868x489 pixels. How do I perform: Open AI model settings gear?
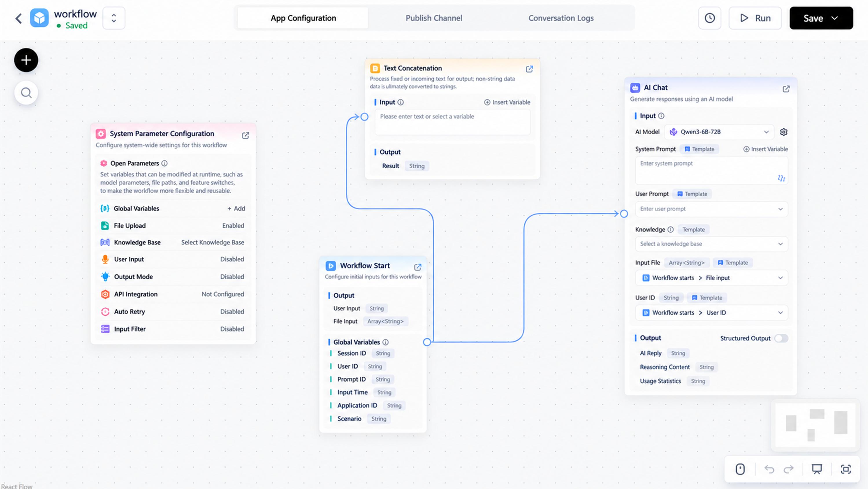(x=784, y=132)
